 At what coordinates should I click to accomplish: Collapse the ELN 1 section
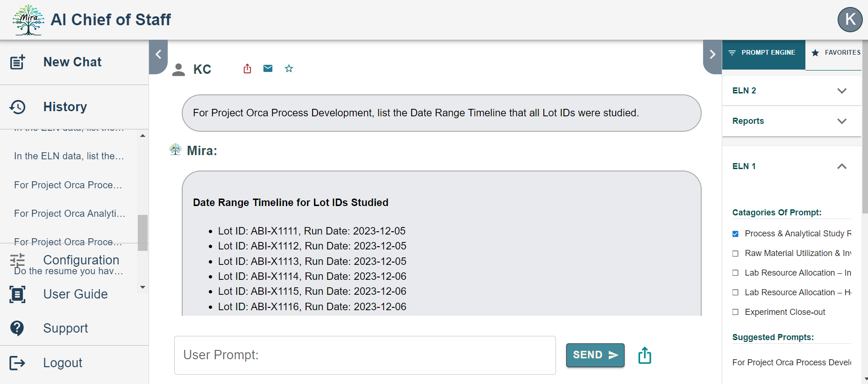[841, 166]
